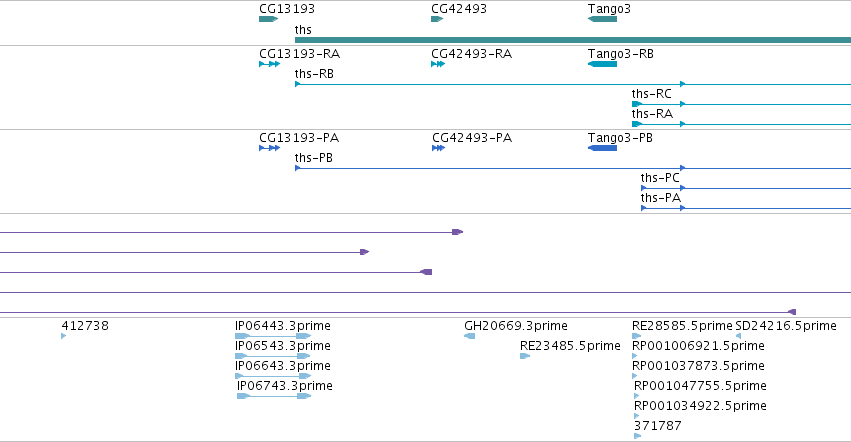
Task: Select the ths-PA protein start glyph
Action: click(644, 208)
